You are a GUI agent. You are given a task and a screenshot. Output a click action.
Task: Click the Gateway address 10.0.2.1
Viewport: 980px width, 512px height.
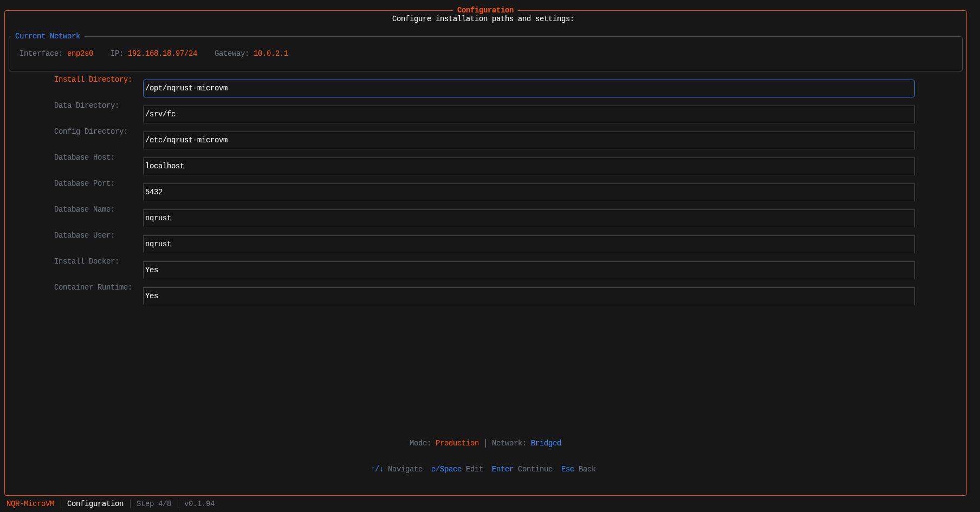(x=270, y=53)
